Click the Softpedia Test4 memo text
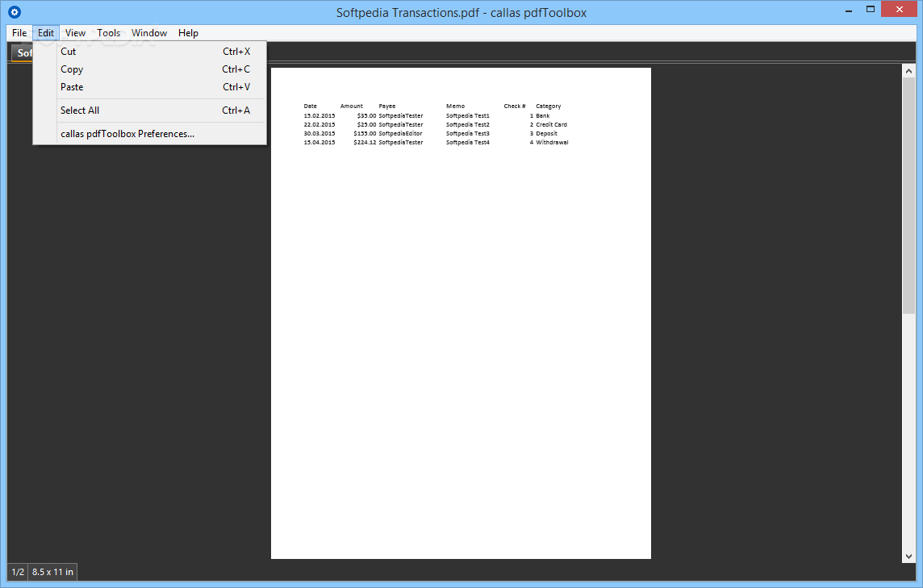Viewport: 923px width, 588px height. pyautogui.click(x=467, y=143)
